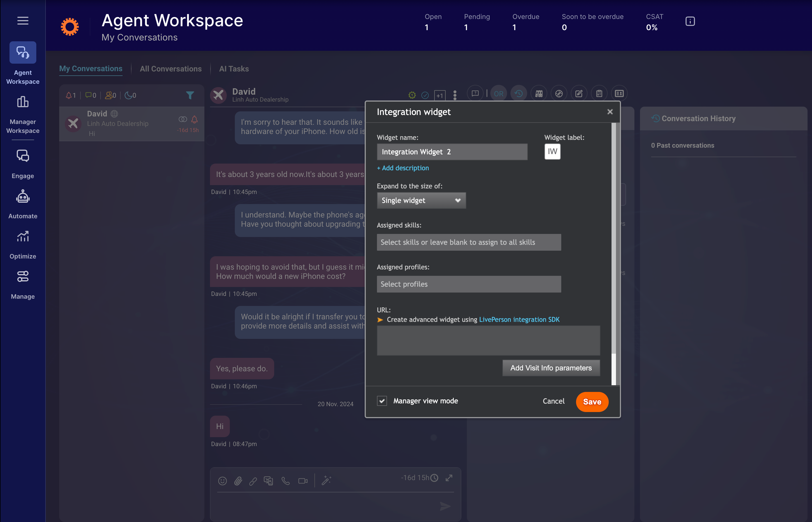Click the Pending conversations count
The image size is (812, 522).
(477, 22)
